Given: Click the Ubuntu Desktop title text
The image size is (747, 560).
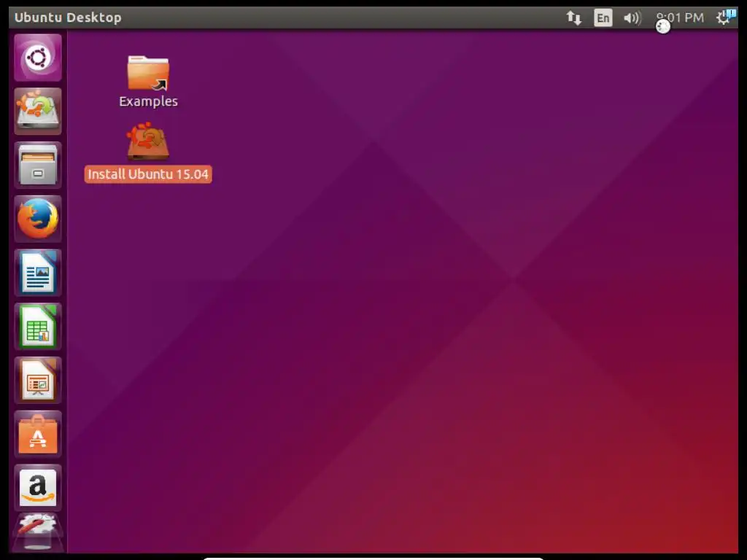Looking at the screenshot, I should pyautogui.click(x=68, y=17).
